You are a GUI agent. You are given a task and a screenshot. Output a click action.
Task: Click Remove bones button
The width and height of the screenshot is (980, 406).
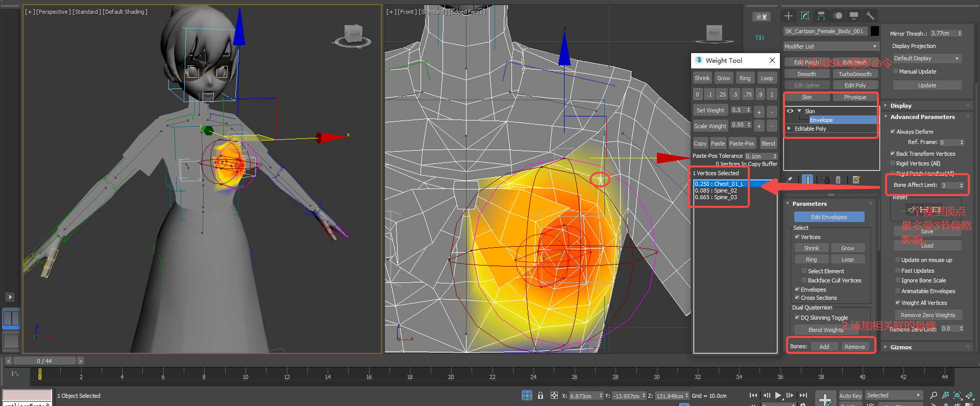[x=854, y=346]
